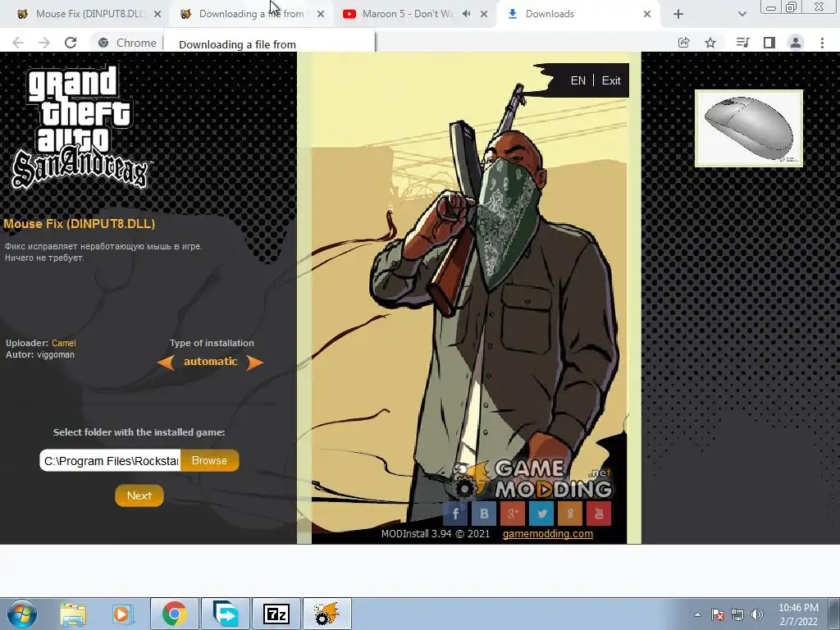
Task: Show hidden system tray icons
Action: 697,614
